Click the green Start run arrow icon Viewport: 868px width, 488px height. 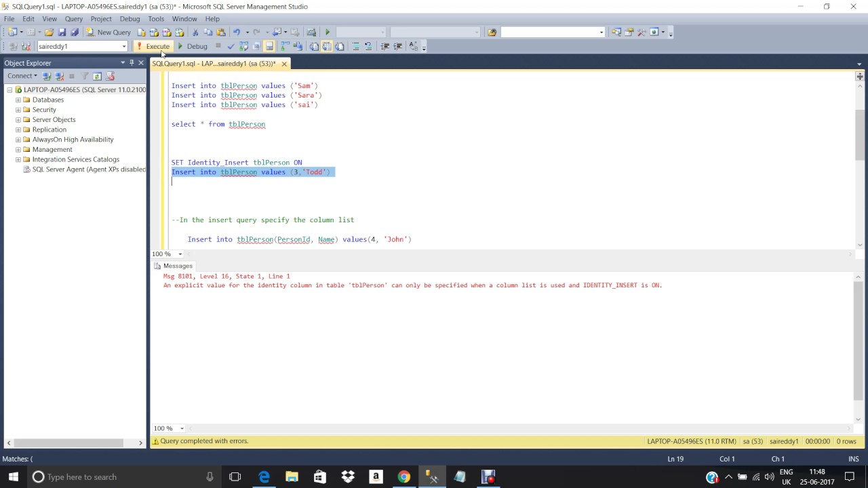pos(328,32)
